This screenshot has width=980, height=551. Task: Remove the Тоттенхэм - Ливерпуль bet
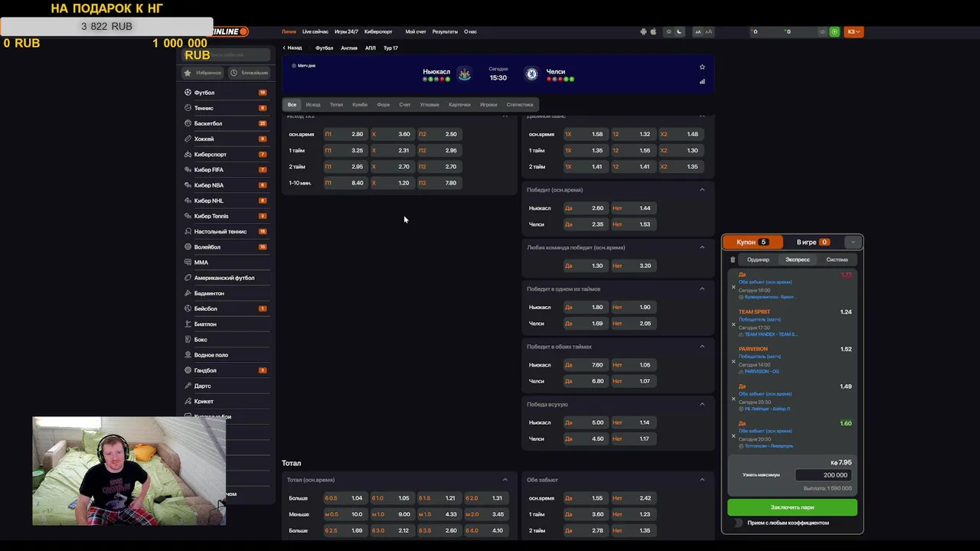(733, 436)
